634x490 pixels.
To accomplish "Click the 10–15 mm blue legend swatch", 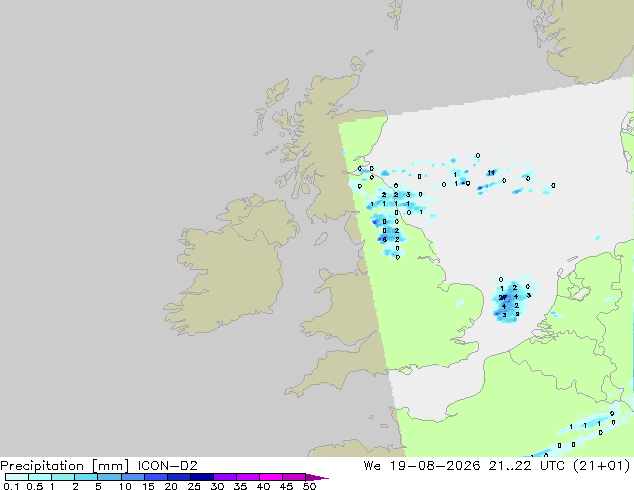I will 133,477.
